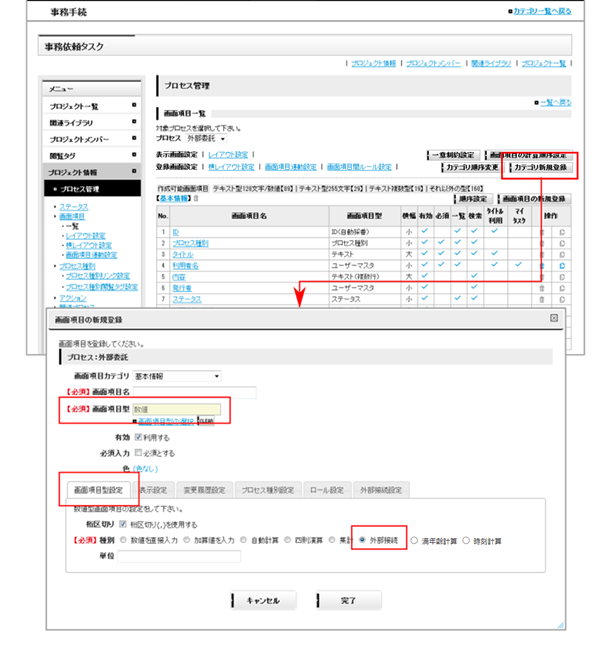Copy the プロセス種別 row item
The height and width of the screenshot is (646, 616).
pyautogui.click(x=562, y=243)
